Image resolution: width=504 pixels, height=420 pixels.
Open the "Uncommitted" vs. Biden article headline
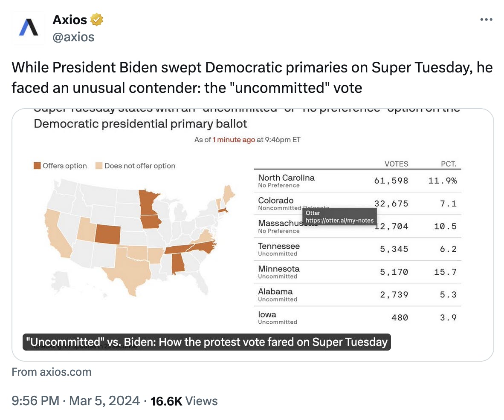click(x=207, y=342)
